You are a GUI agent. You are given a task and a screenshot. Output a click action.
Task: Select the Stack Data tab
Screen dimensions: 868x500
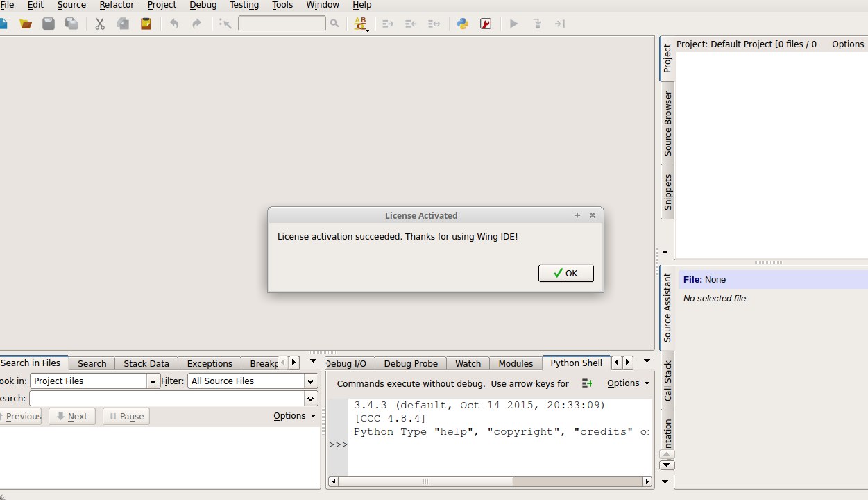tap(146, 363)
